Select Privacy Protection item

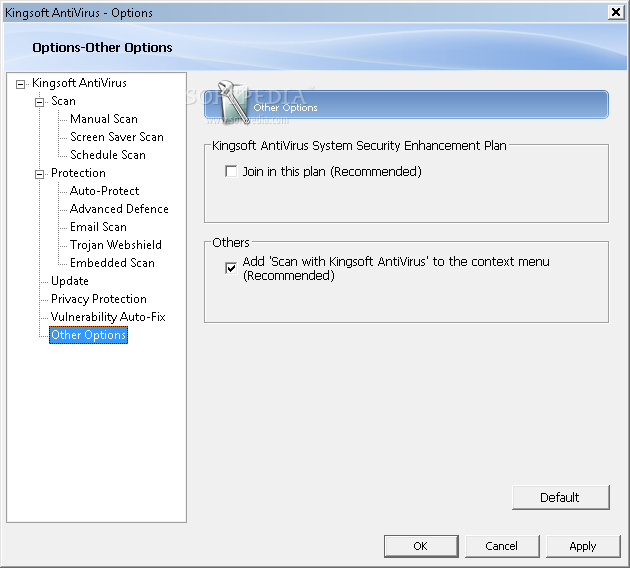click(99, 299)
